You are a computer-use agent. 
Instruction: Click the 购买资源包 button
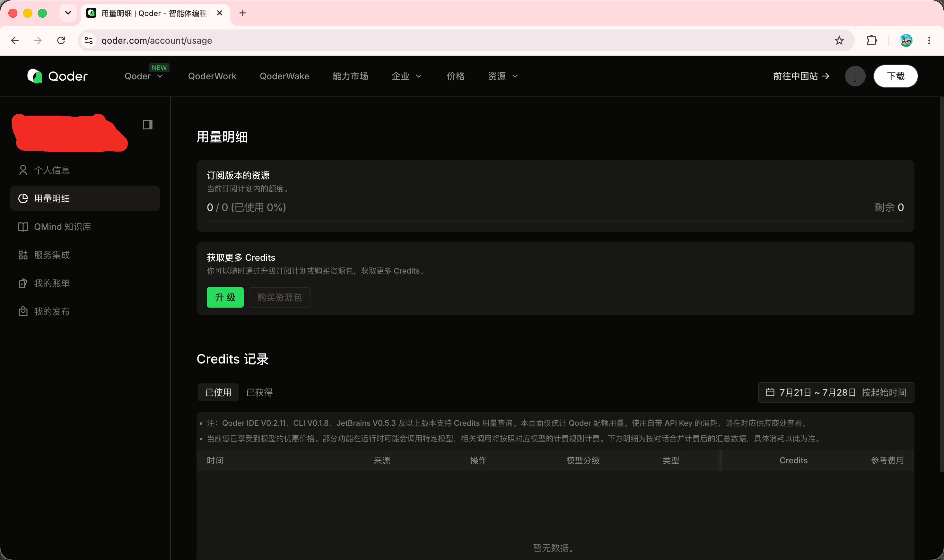tap(280, 297)
